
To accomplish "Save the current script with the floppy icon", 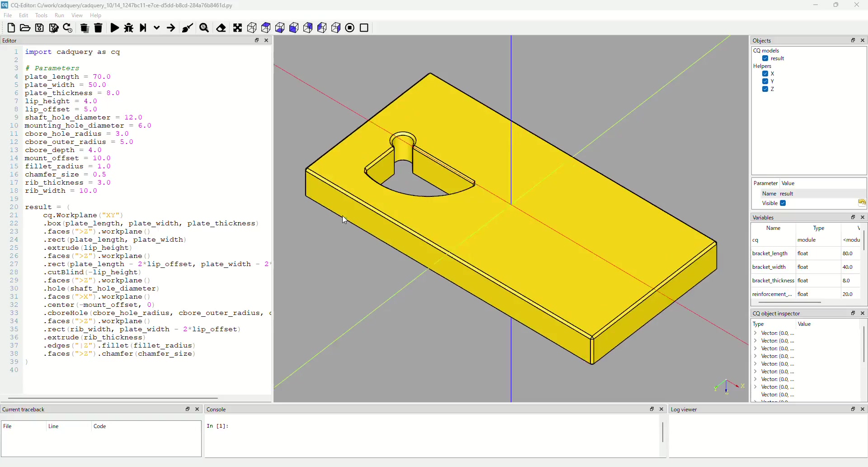I will coord(39,28).
